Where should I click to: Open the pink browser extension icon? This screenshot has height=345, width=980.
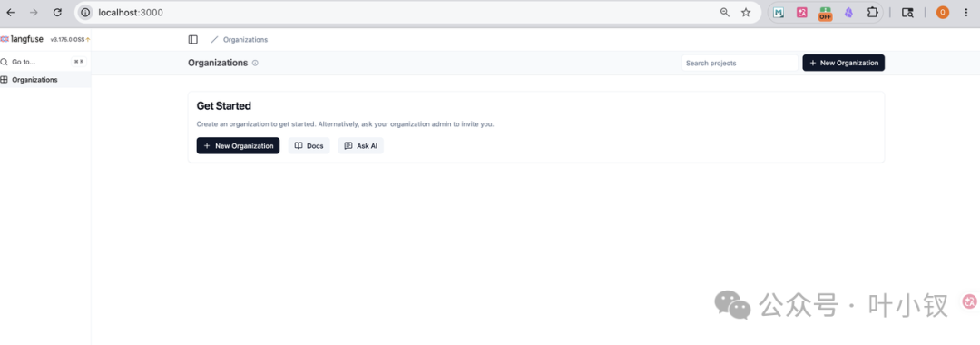click(802, 13)
